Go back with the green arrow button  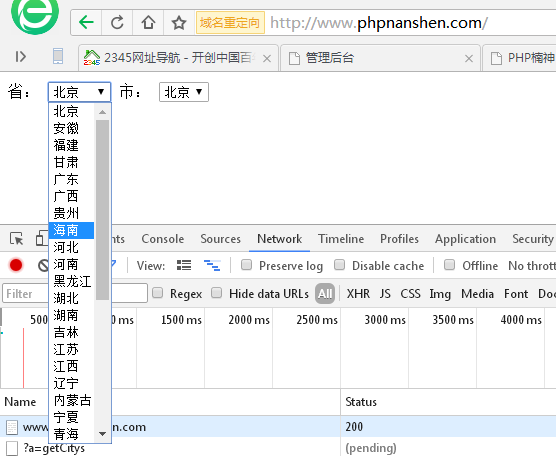tap(86, 23)
